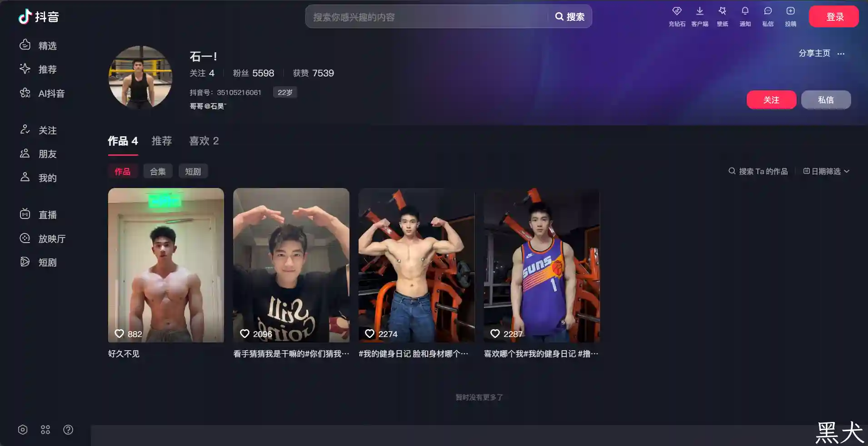Image resolution: width=868 pixels, height=446 pixels.
Task: Click the diamond recharge icon
Action: pyautogui.click(x=677, y=12)
